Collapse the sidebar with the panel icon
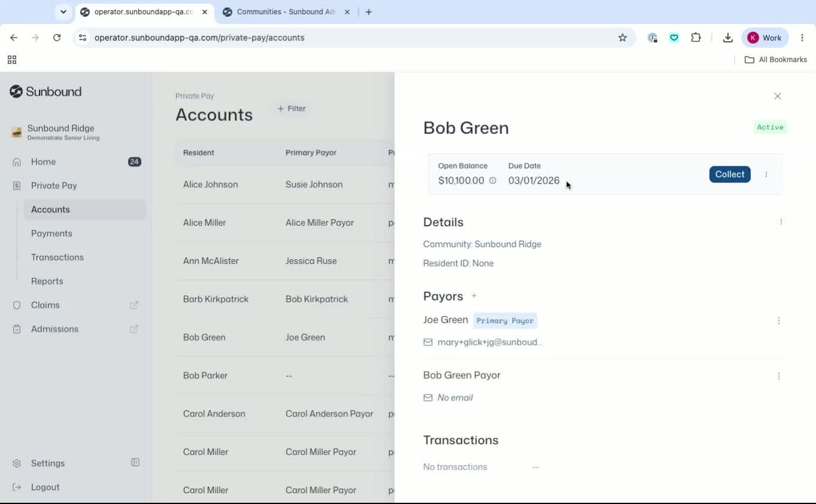Viewport: 816px width, 504px height. pyautogui.click(x=135, y=463)
